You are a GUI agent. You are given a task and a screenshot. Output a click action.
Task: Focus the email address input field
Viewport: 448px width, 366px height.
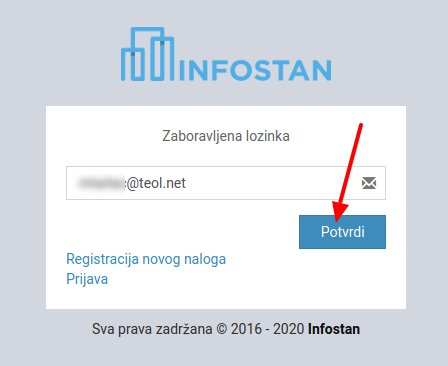pos(226,183)
